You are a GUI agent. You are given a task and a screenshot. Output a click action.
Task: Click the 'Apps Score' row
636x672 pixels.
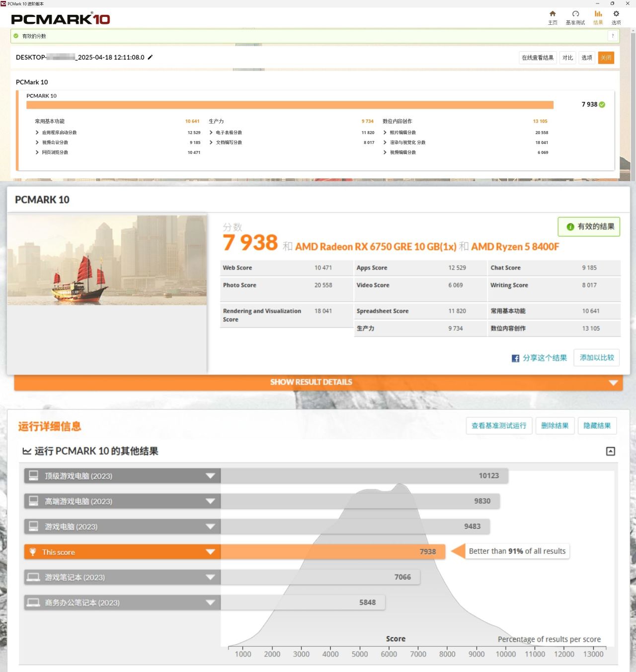(x=420, y=268)
